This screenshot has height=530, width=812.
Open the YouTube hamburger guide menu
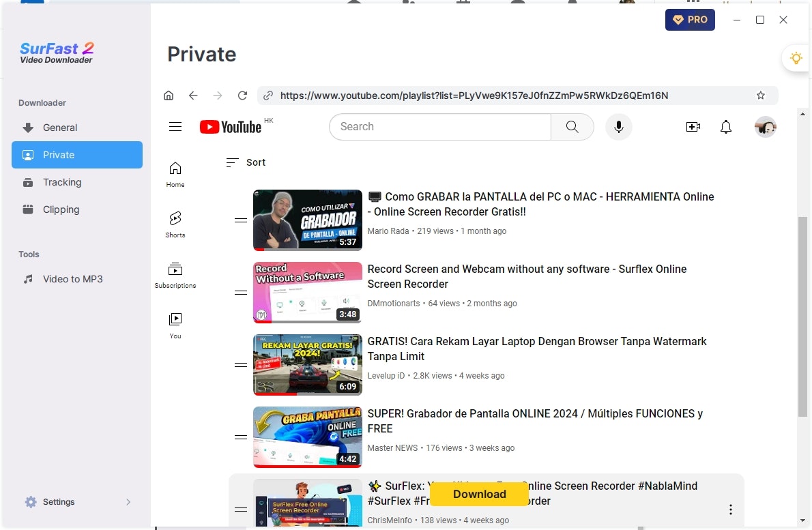[175, 127]
